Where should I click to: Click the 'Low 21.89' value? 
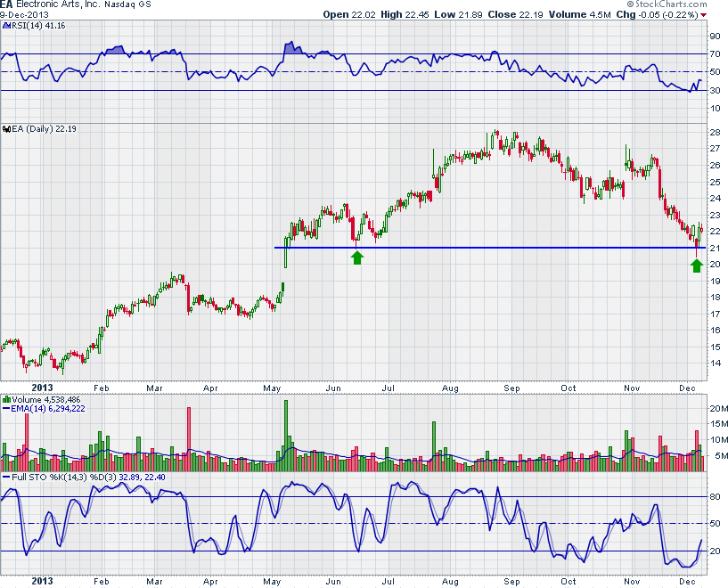(x=458, y=14)
